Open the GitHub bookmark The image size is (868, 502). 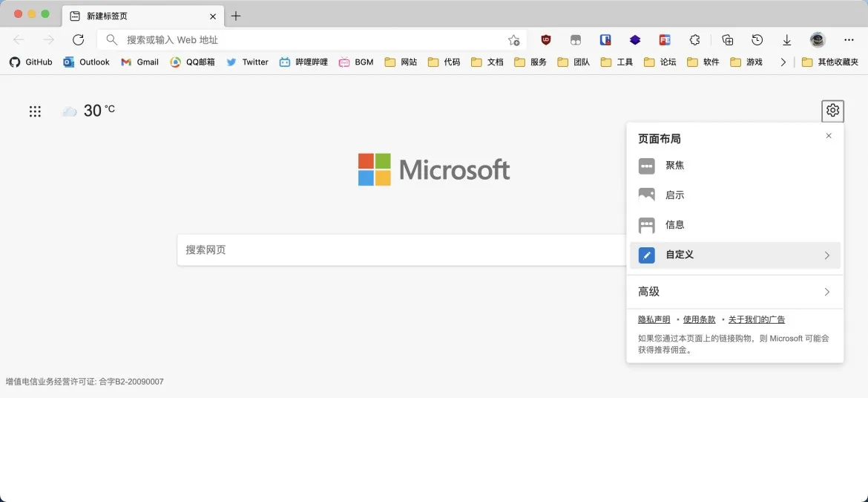31,62
